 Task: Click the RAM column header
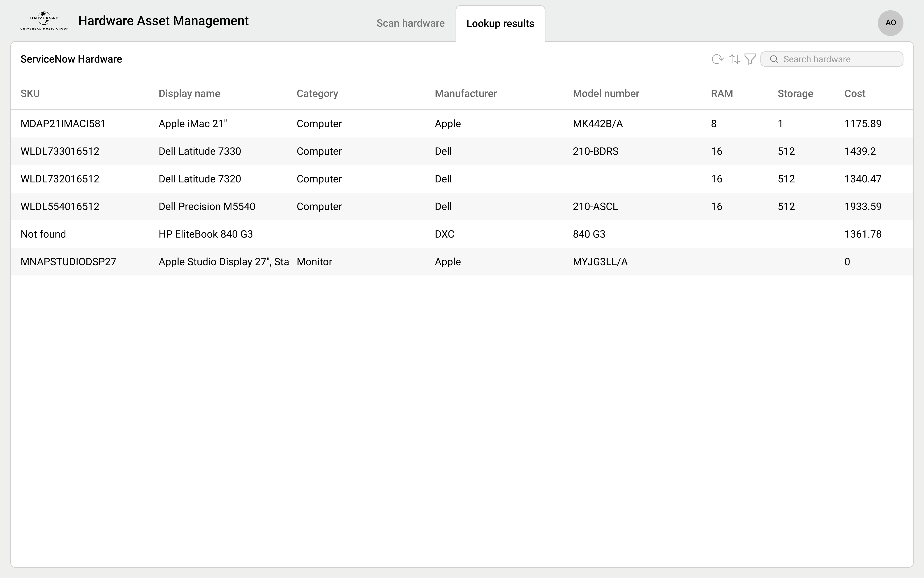[722, 94]
